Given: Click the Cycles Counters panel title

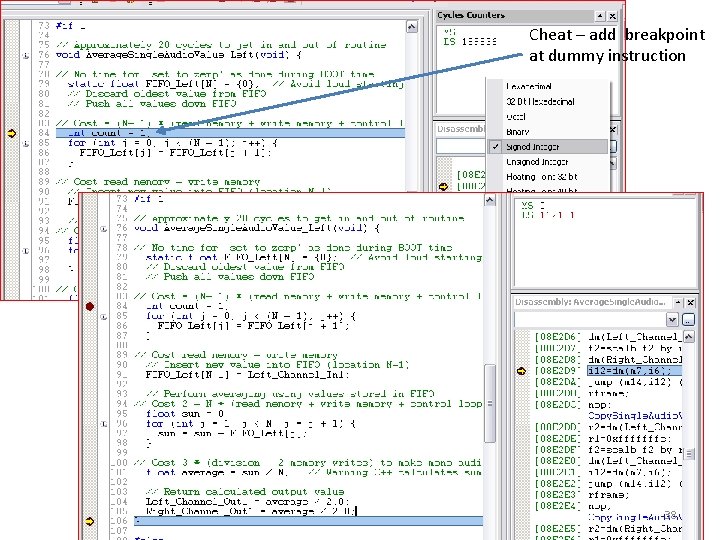Looking at the screenshot, I should coord(471,15).
